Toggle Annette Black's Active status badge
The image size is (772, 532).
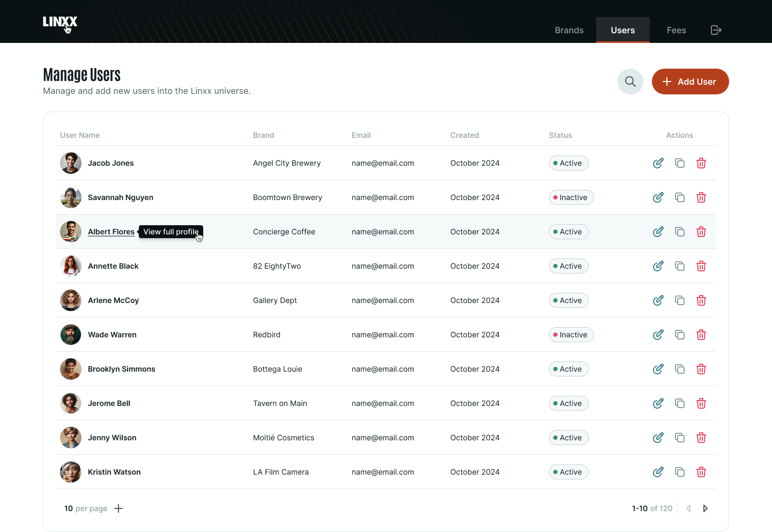tap(568, 266)
